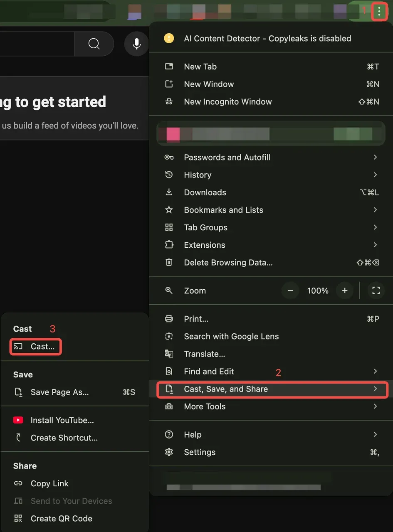Increase zoom with the plus button
Image resolution: width=393 pixels, height=532 pixels.
point(344,291)
